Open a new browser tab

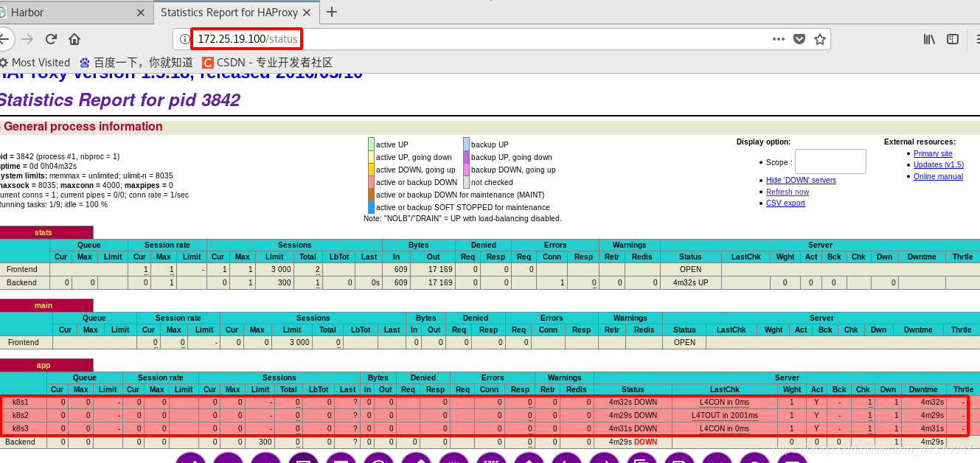click(332, 12)
